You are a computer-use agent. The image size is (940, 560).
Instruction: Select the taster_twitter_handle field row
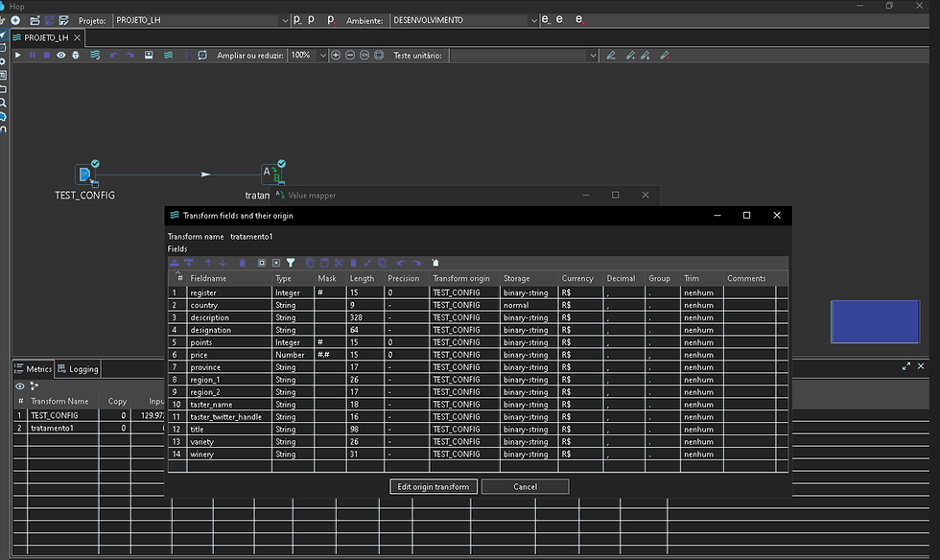[225, 417]
